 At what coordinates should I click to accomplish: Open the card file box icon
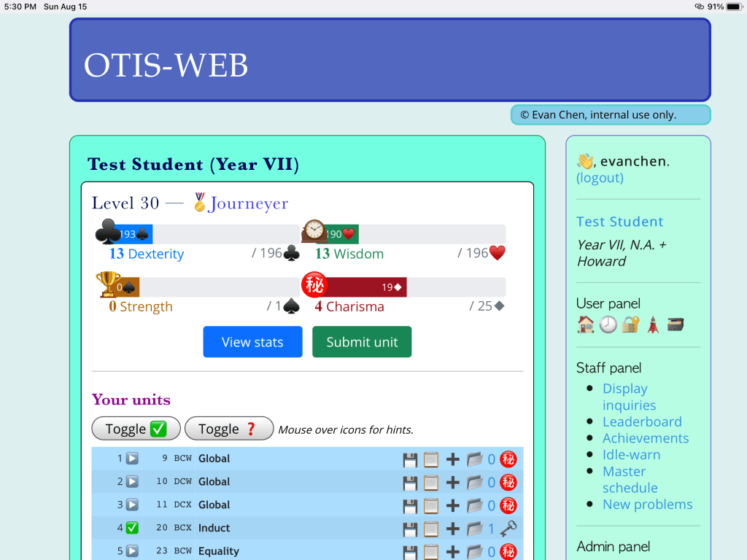point(676,324)
